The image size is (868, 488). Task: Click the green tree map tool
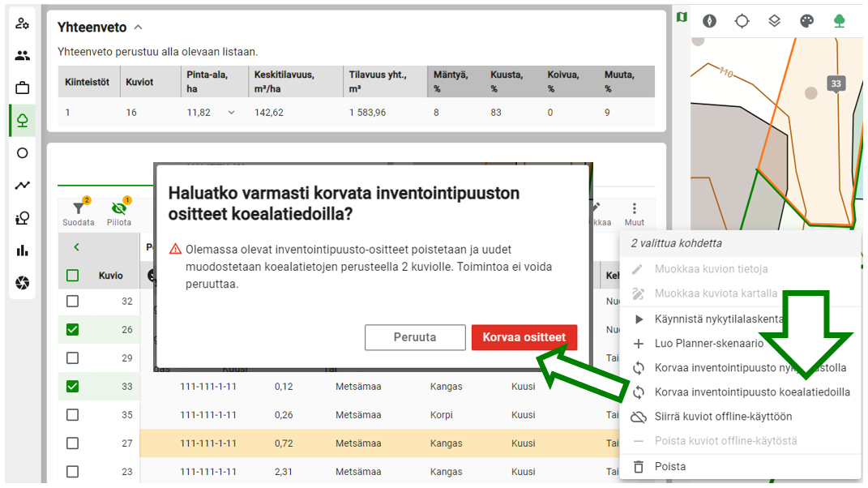point(840,21)
